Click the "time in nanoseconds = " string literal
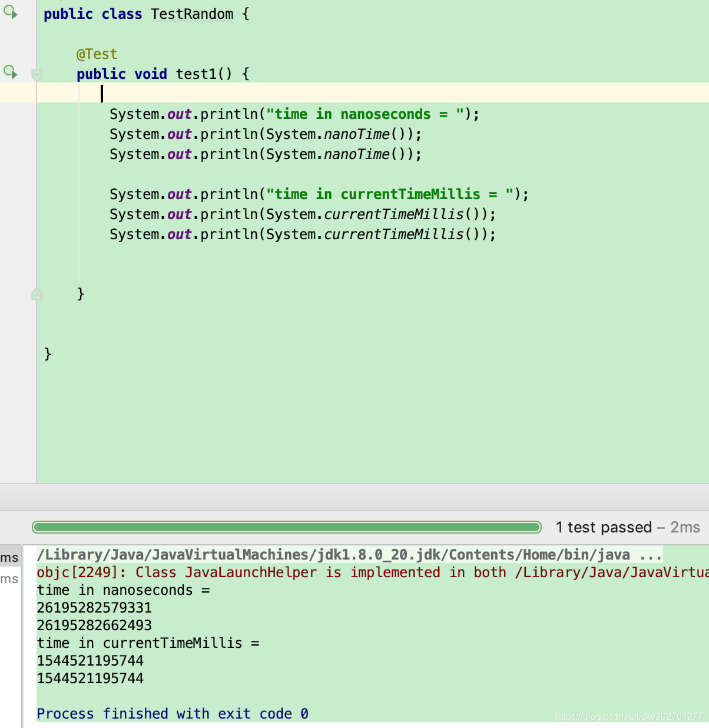Image resolution: width=709 pixels, height=728 pixels. tap(365, 114)
